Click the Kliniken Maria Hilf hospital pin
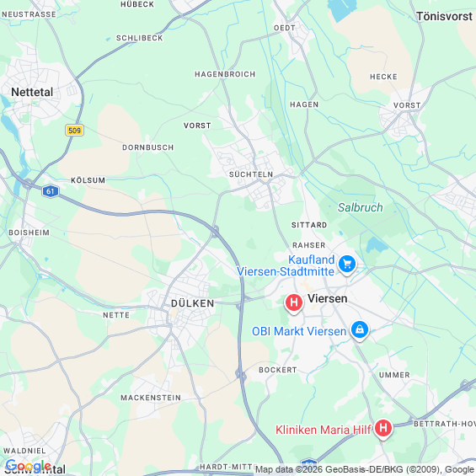 [383, 429]
